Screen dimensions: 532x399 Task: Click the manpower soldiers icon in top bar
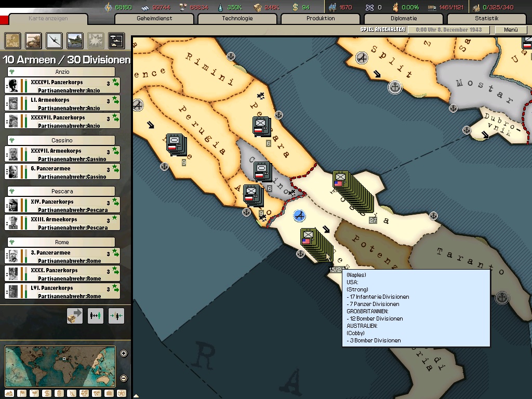[332, 7]
